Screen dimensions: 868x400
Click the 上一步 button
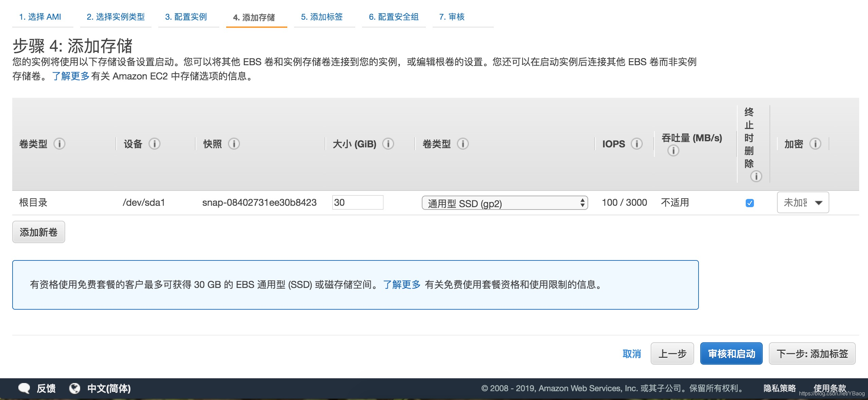tap(672, 353)
